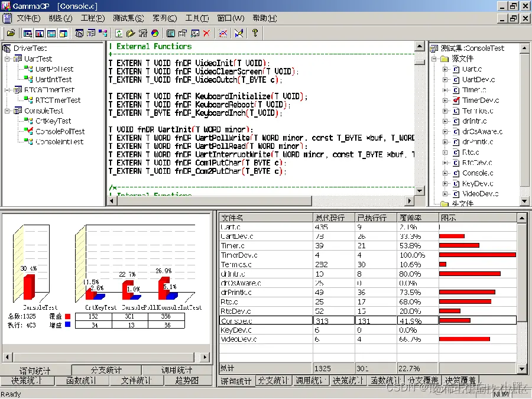Click the 图示 column header

point(478,218)
